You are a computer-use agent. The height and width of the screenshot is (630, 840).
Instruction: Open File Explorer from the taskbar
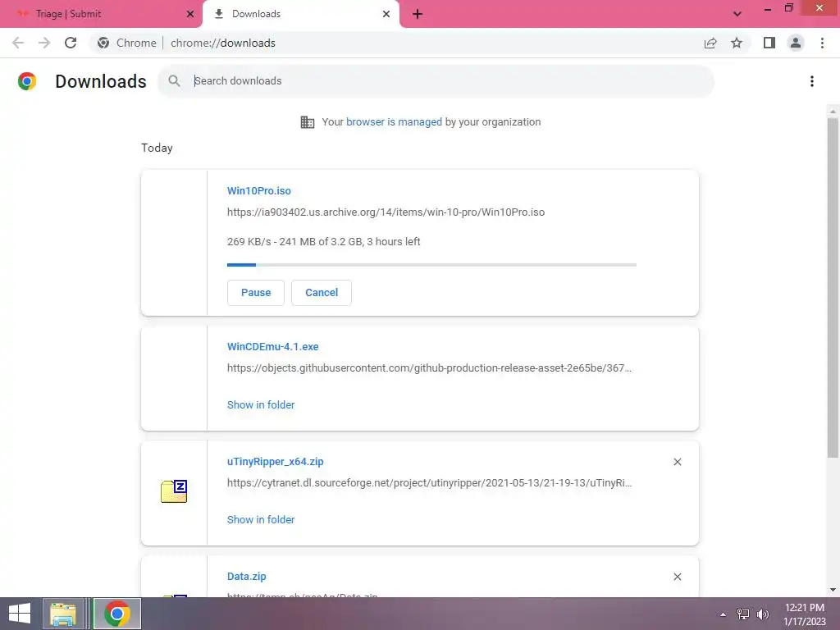(x=63, y=614)
